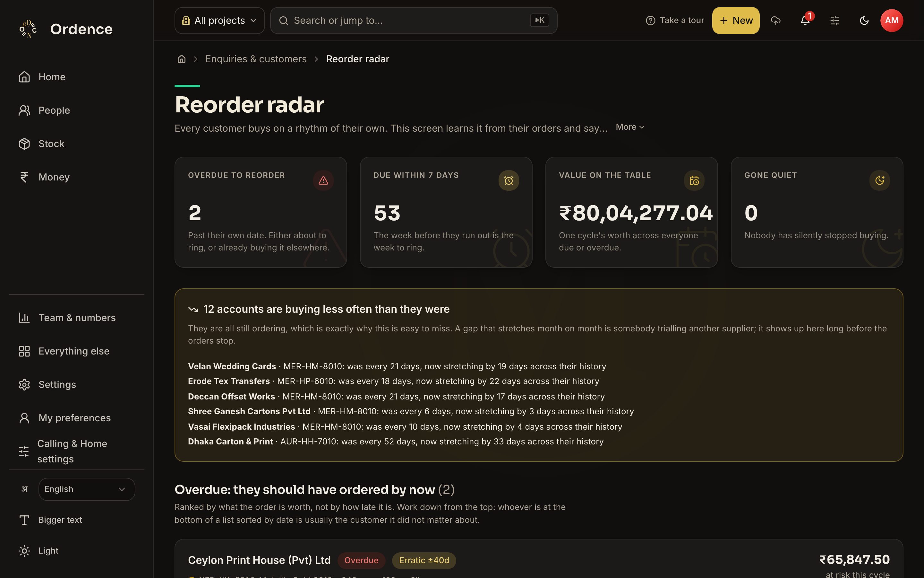Click the home breadcrumb icon
The image size is (924, 578).
[181, 59]
